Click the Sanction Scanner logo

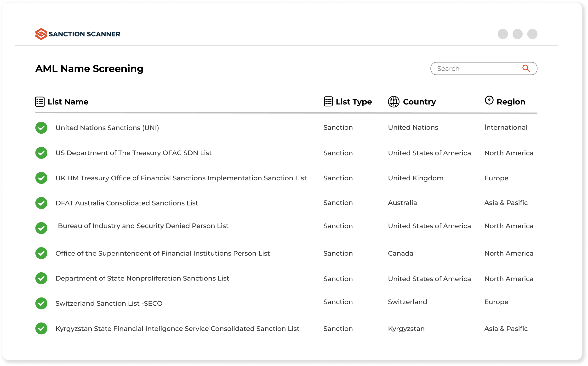78,34
